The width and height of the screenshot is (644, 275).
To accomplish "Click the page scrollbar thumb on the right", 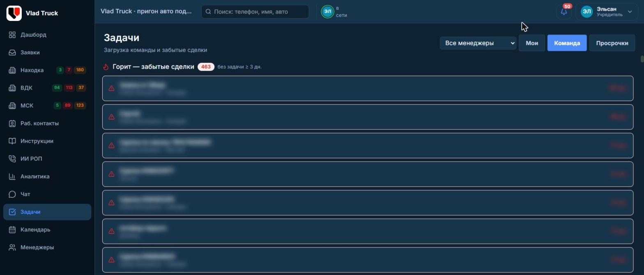I will (x=642, y=58).
